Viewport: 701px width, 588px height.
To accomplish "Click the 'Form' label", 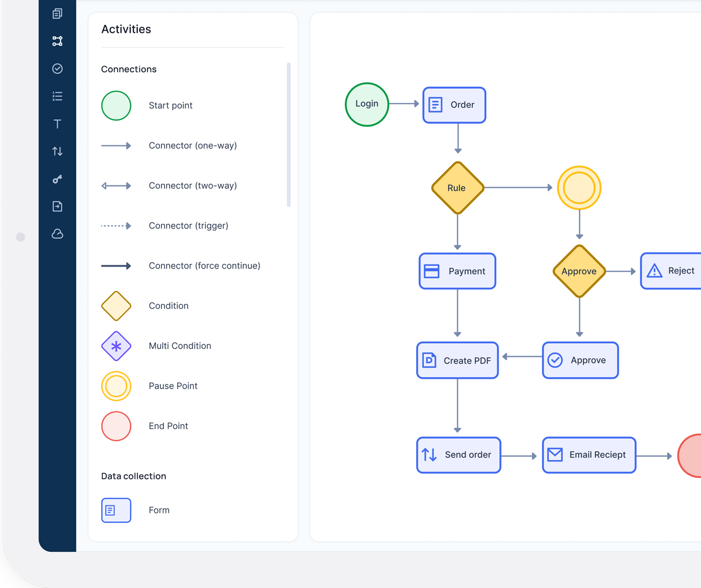I will 159,510.
